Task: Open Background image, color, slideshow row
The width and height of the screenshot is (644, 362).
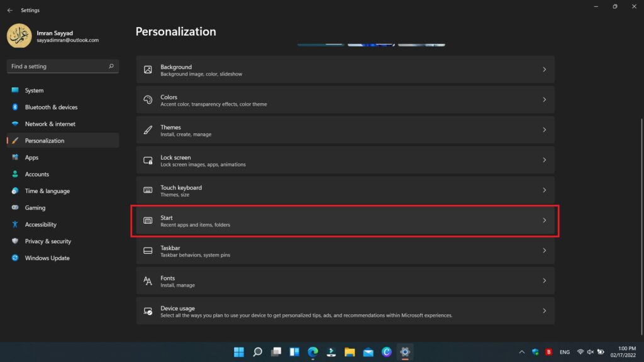Action: pos(345,70)
